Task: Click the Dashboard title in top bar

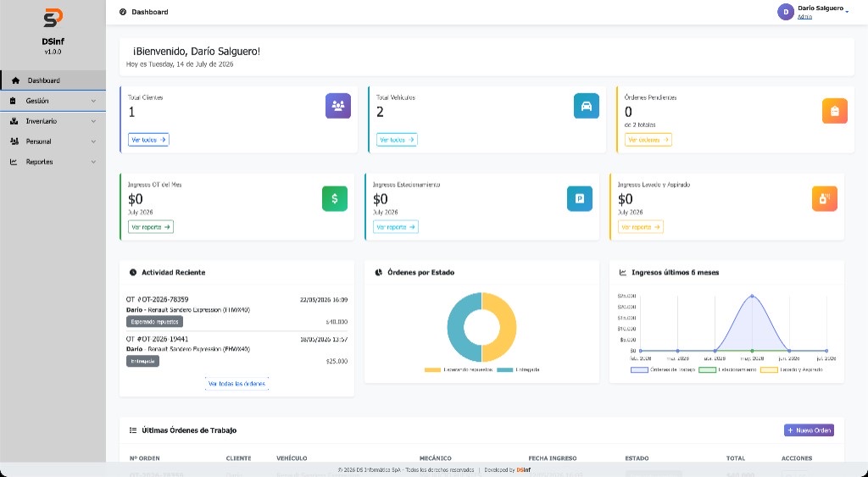Action: (x=150, y=12)
